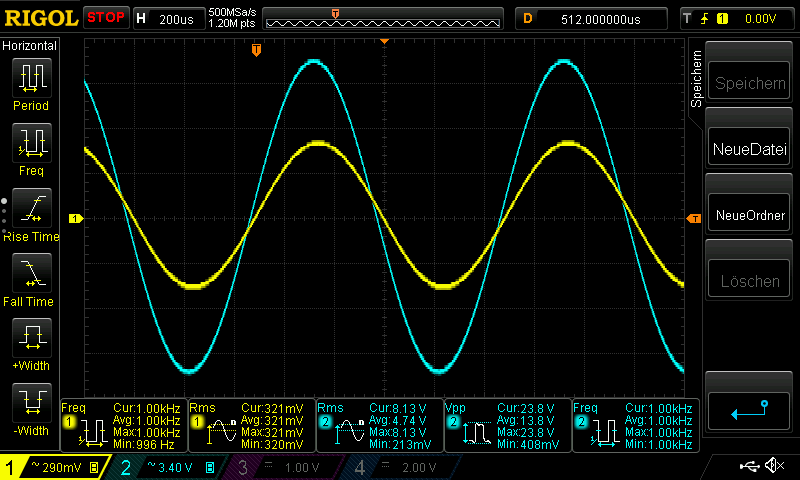The height and width of the screenshot is (480, 800).
Task: Click the Cur:8.13 V Rms value
Action: point(397,408)
